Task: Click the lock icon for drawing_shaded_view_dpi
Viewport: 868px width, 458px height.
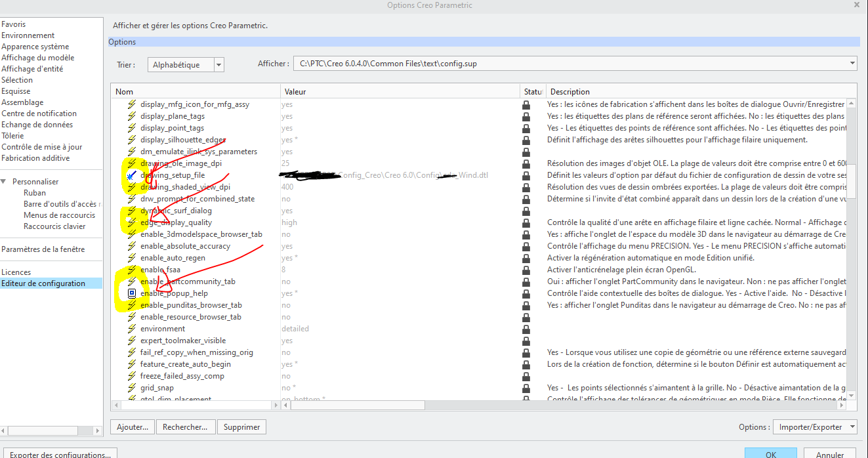Action: pyautogui.click(x=526, y=187)
